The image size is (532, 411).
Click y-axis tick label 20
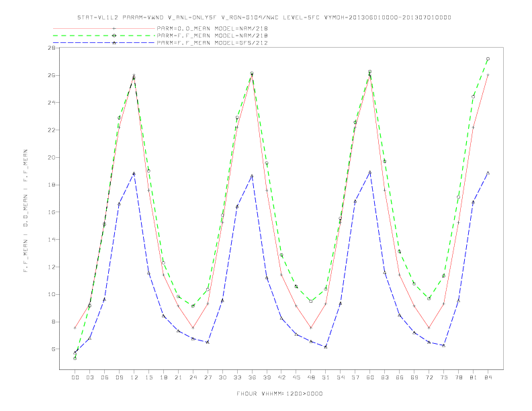pyautogui.click(x=52, y=157)
